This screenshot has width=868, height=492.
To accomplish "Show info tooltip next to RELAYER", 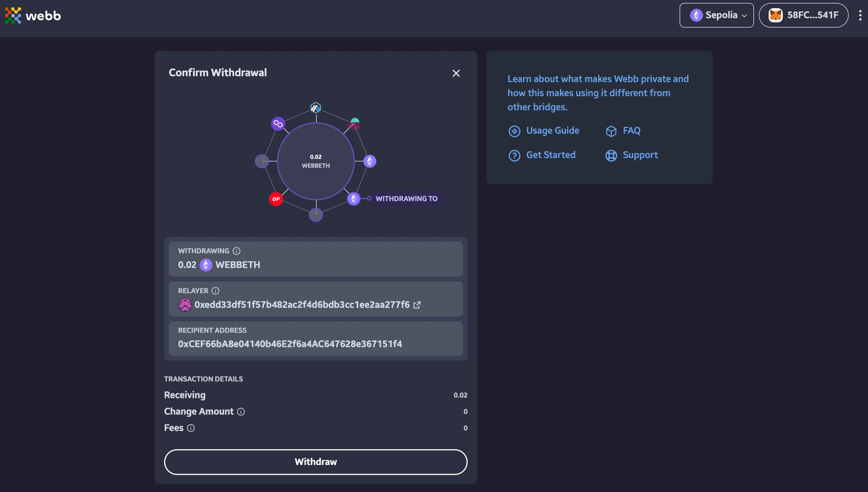I will pos(215,291).
